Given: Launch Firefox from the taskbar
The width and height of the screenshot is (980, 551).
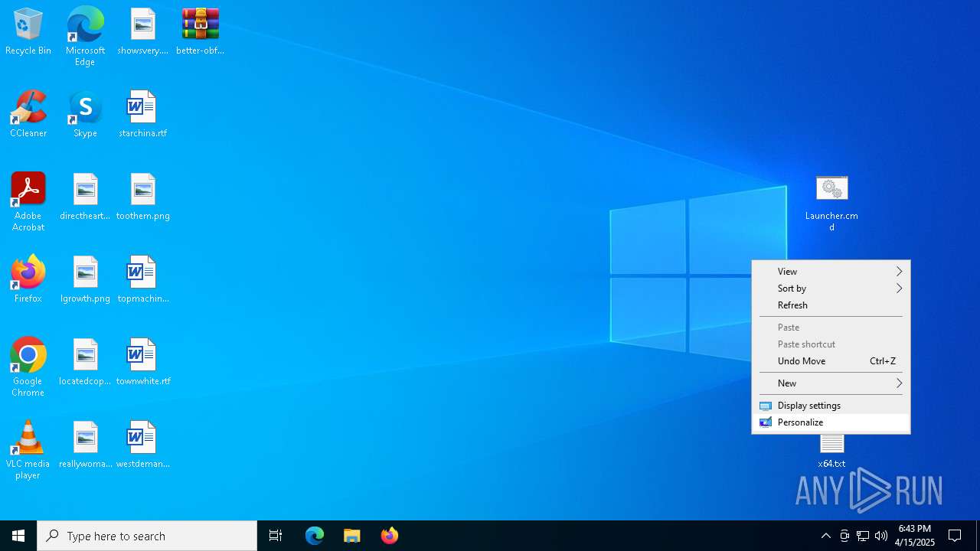Looking at the screenshot, I should 390,536.
